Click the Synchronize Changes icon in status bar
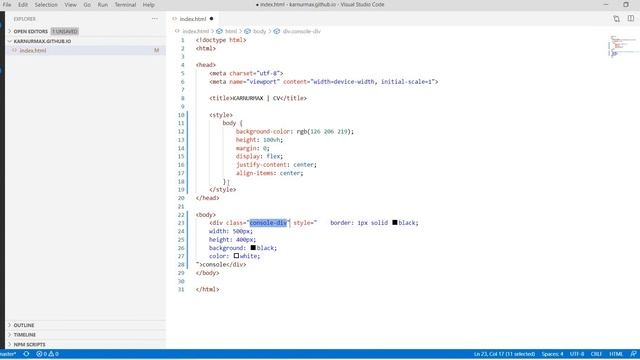The width and height of the screenshot is (640, 360). coord(26,354)
